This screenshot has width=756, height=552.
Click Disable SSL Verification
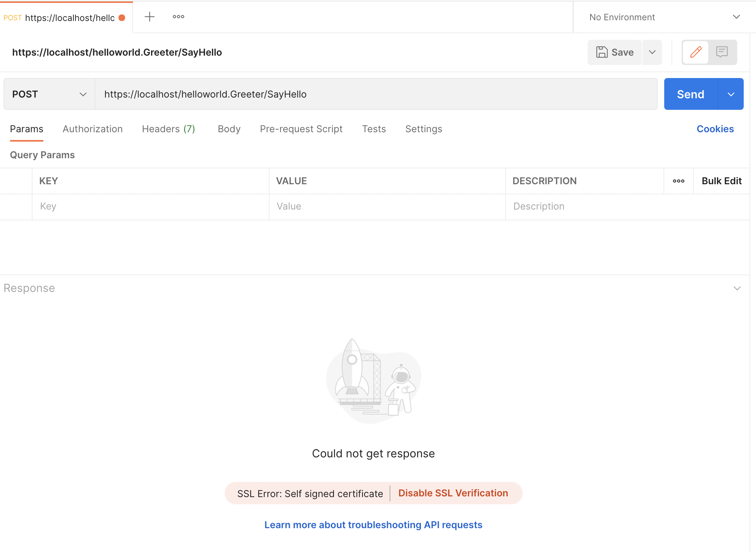453,493
